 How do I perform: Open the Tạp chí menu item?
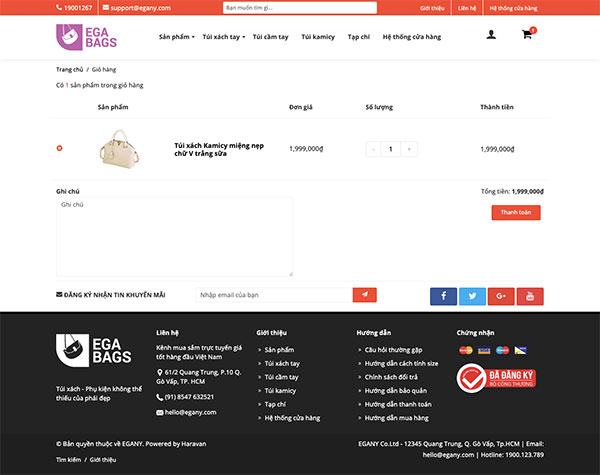point(359,37)
